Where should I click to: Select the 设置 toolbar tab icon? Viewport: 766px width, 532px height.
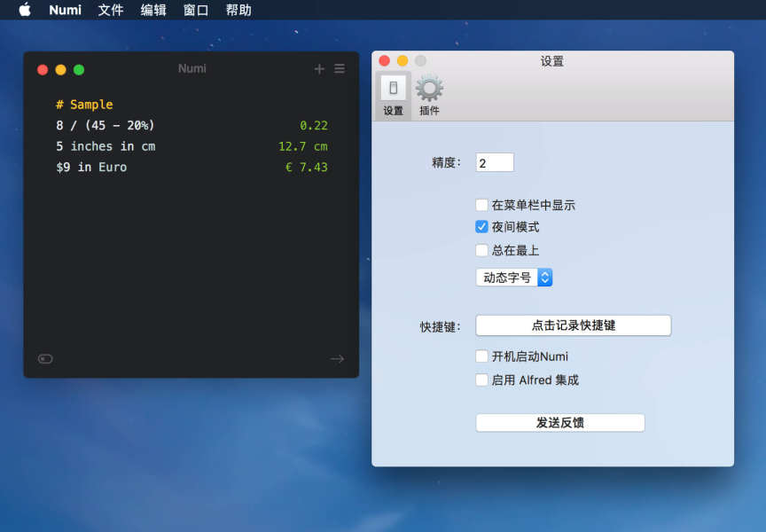coord(394,96)
